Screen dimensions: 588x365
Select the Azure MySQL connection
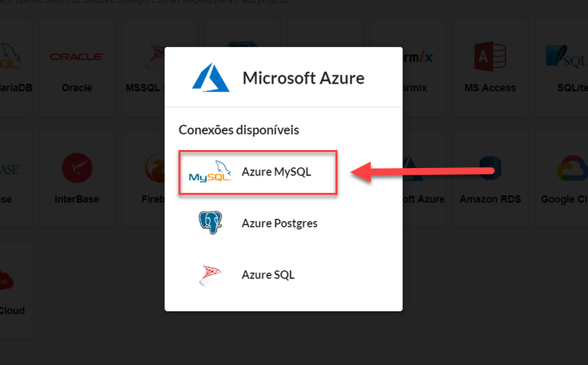pos(258,172)
